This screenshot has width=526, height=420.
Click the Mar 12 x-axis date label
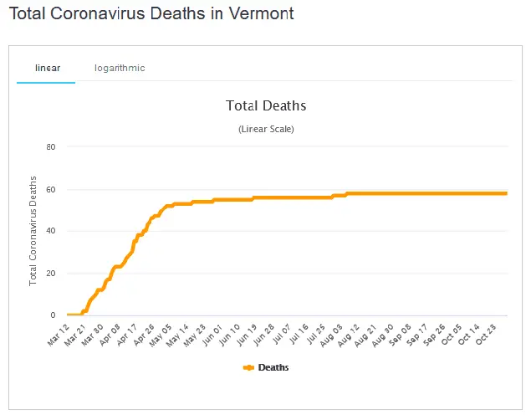coord(59,331)
